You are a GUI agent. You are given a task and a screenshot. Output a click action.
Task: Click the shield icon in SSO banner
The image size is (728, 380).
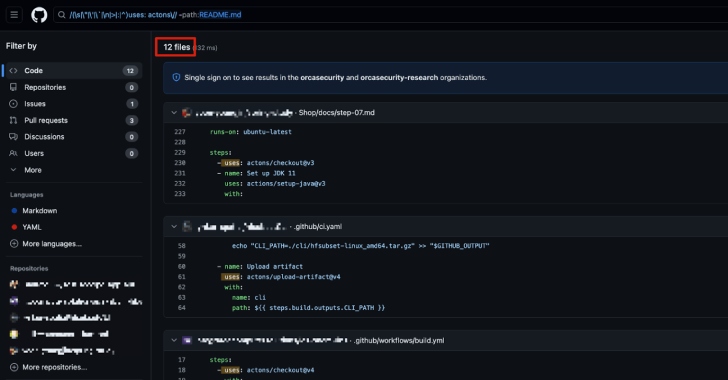(x=176, y=77)
